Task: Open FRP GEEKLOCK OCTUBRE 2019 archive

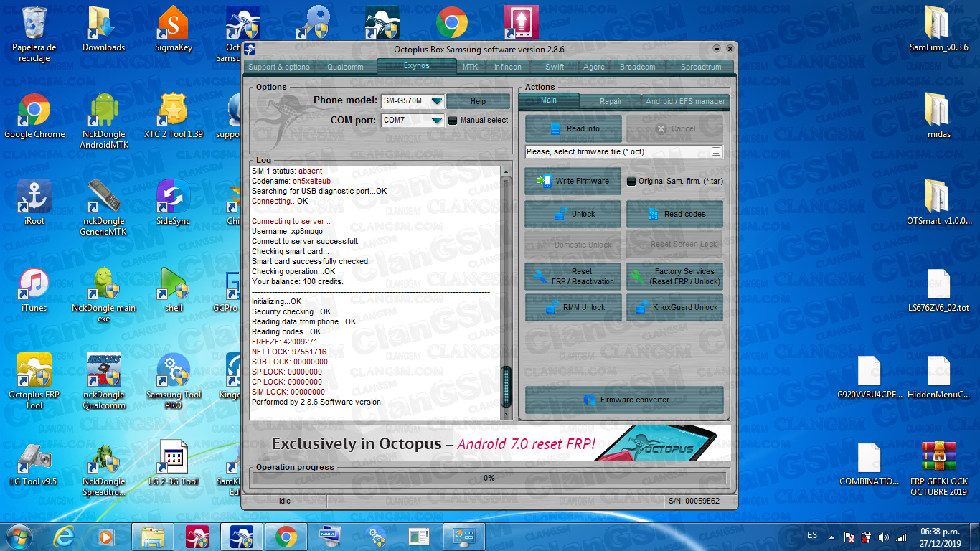Action: pyautogui.click(x=938, y=468)
